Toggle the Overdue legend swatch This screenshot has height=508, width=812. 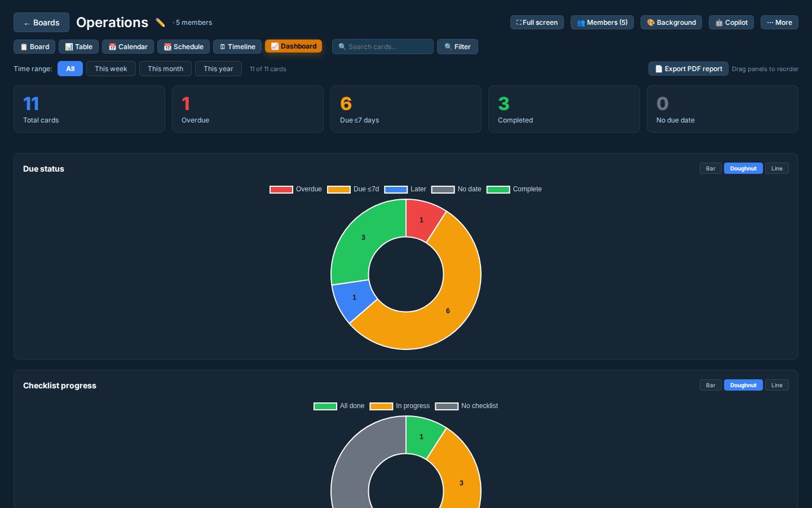coord(281,190)
